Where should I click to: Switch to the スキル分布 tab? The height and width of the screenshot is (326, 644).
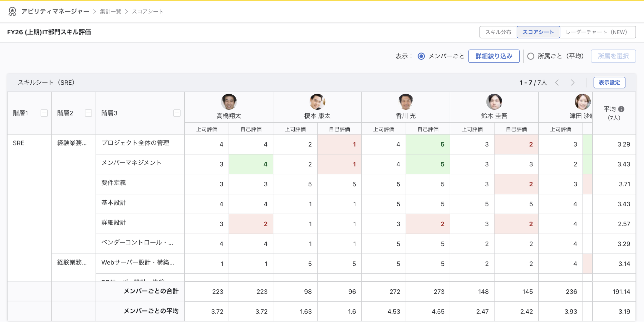coord(498,32)
